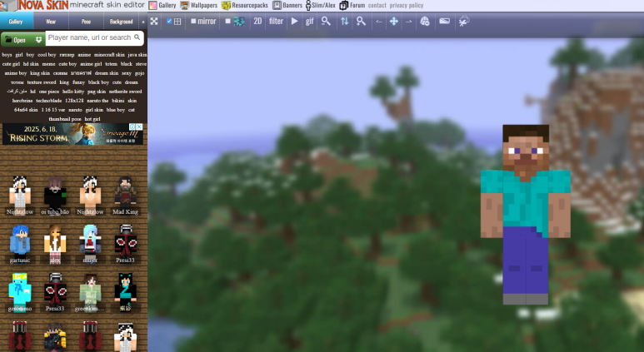Open Wallpapers in top navigation
Image resolution: width=644 pixels, height=352 pixels.
tap(199, 5)
